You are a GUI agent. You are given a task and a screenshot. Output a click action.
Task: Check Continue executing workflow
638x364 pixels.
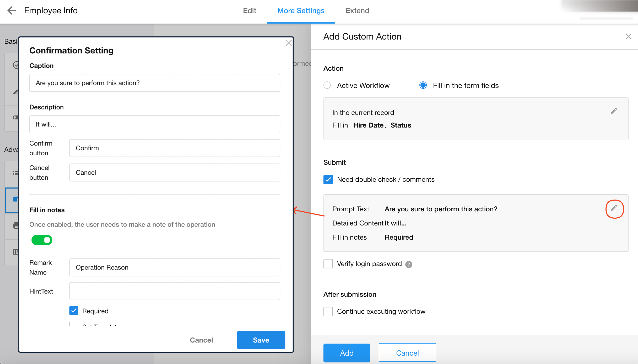(328, 312)
